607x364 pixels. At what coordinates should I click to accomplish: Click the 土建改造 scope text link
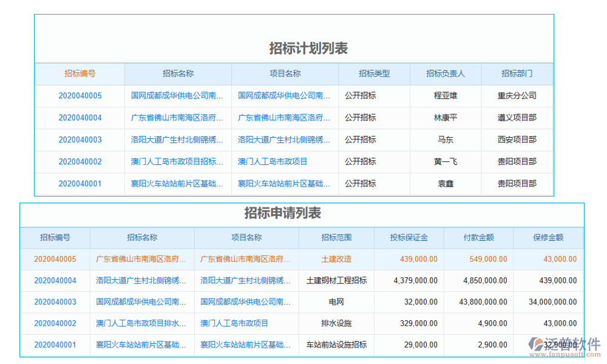(x=337, y=259)
